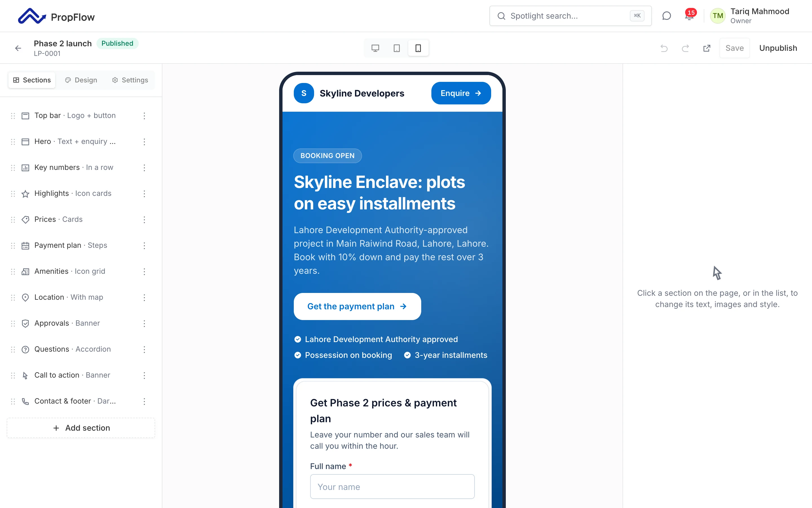Click the Full name input field
This screenshot has height=508, width=812.
click(x=392, y=486)
